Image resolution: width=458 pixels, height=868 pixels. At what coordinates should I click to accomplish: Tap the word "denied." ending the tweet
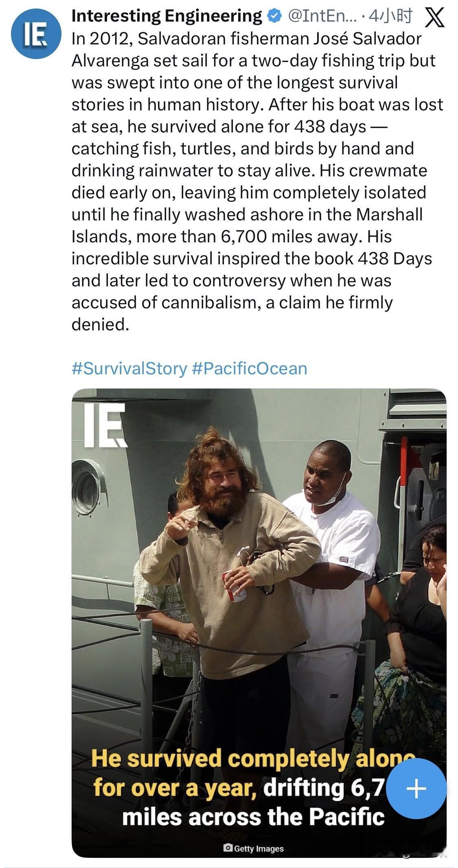(100, 325)
